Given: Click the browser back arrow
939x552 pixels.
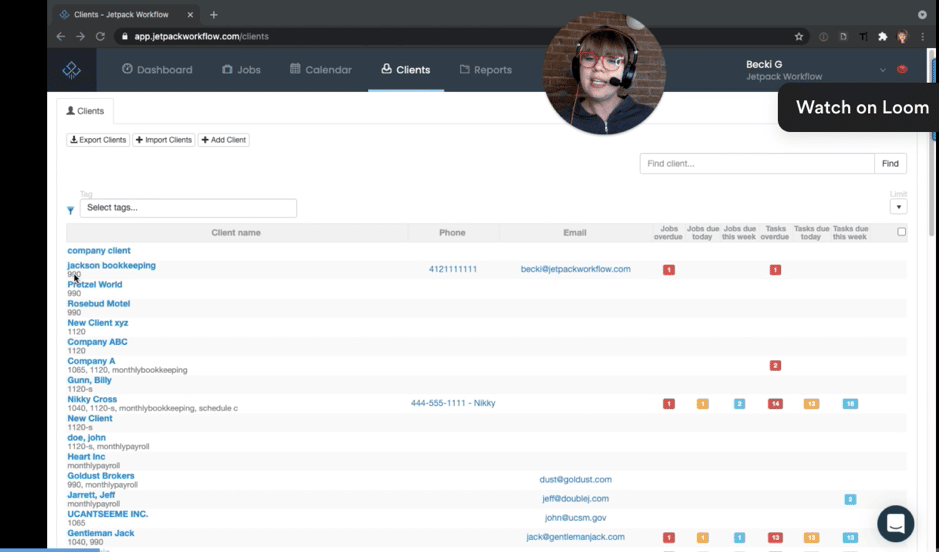Looking at the screenshot, I should point(60,37).
